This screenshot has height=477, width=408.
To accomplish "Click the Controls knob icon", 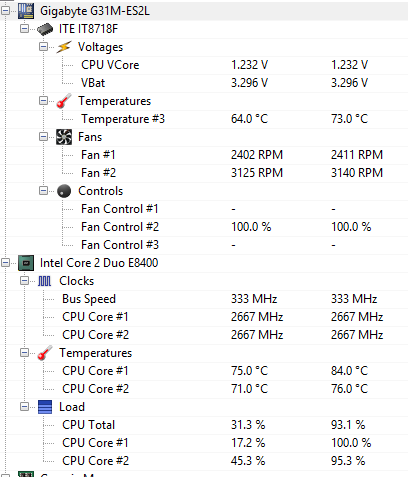I will 64,191.
